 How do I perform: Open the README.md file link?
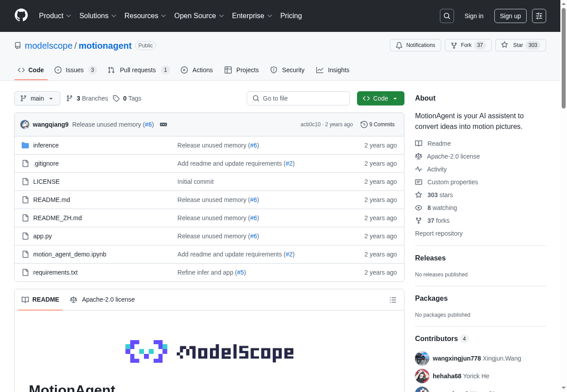click(x=51, y=200)
